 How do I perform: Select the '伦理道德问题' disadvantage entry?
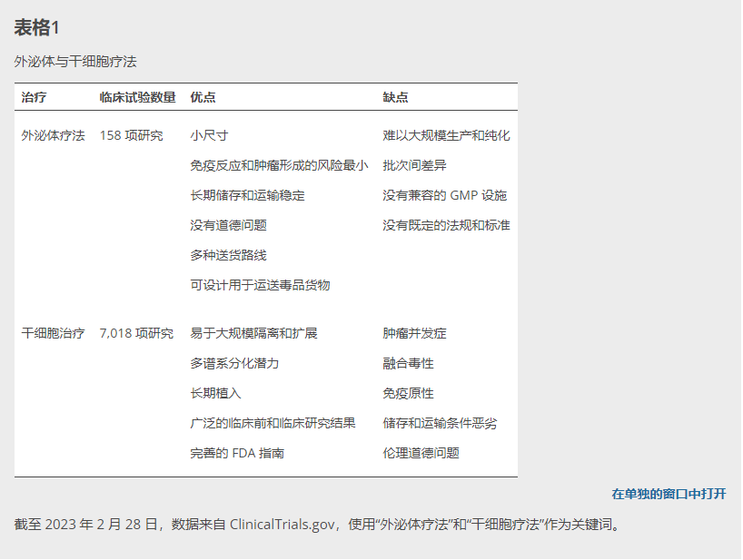coord(421,453)
